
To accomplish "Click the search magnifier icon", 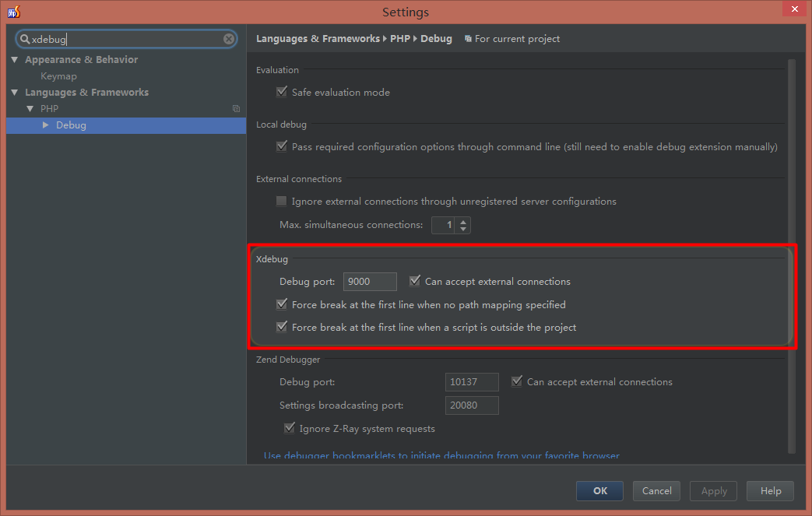I will point(25,39).
